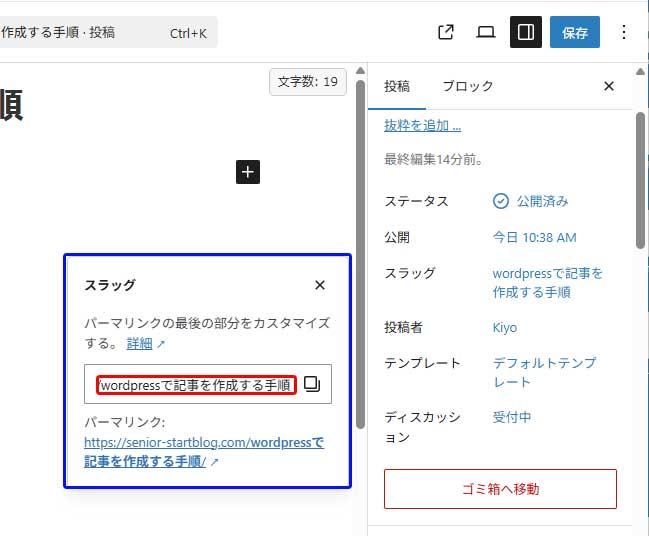
Task: Click the blue 保存 button
Action: click(575, 32)
